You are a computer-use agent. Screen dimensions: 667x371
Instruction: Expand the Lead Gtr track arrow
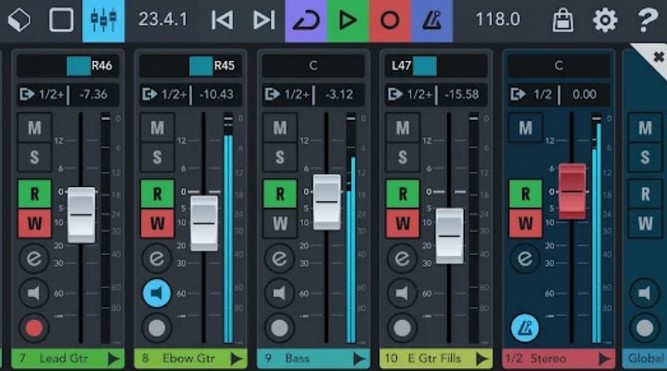click(113, 359)
